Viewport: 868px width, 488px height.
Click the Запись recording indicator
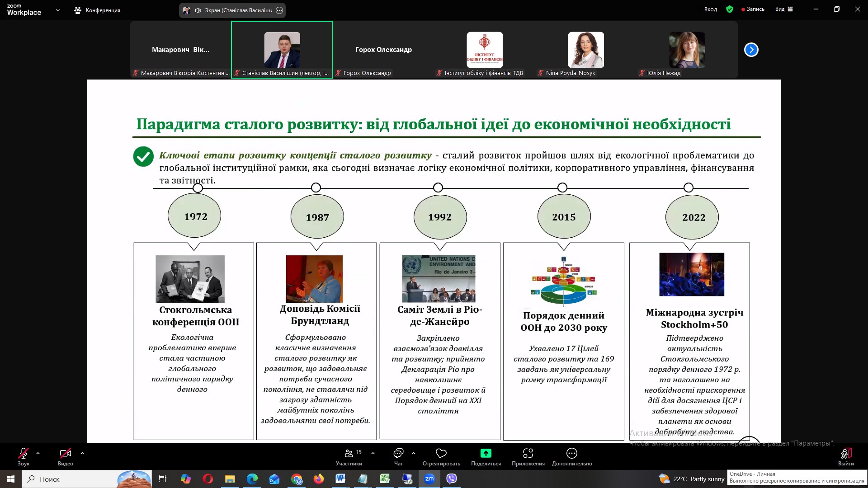click(x=753, y=9)
